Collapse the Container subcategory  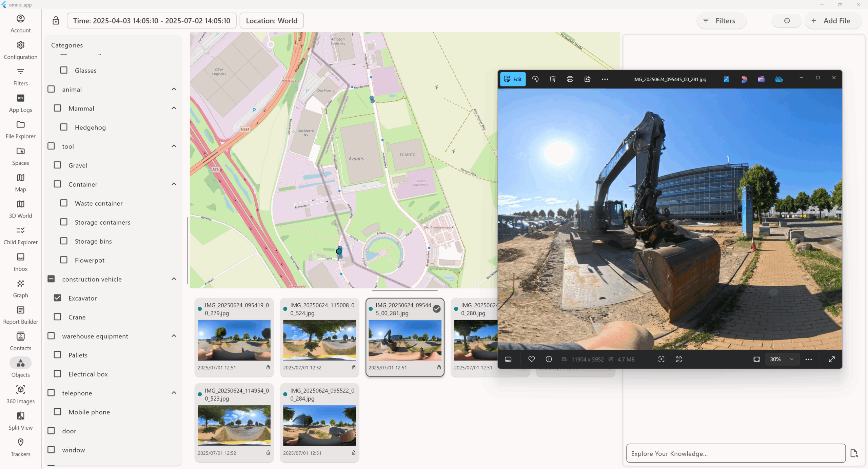(174, 184)
